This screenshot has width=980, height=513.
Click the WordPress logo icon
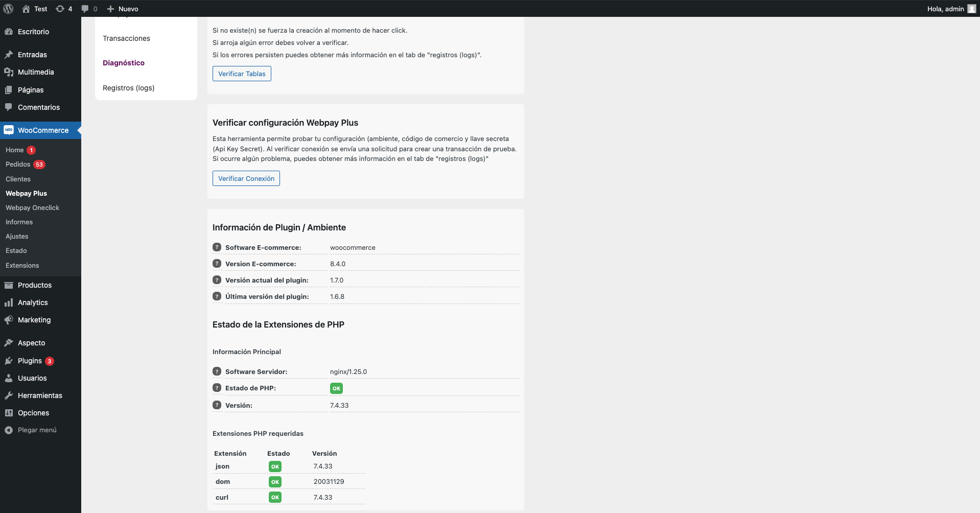tap(8, 9)
